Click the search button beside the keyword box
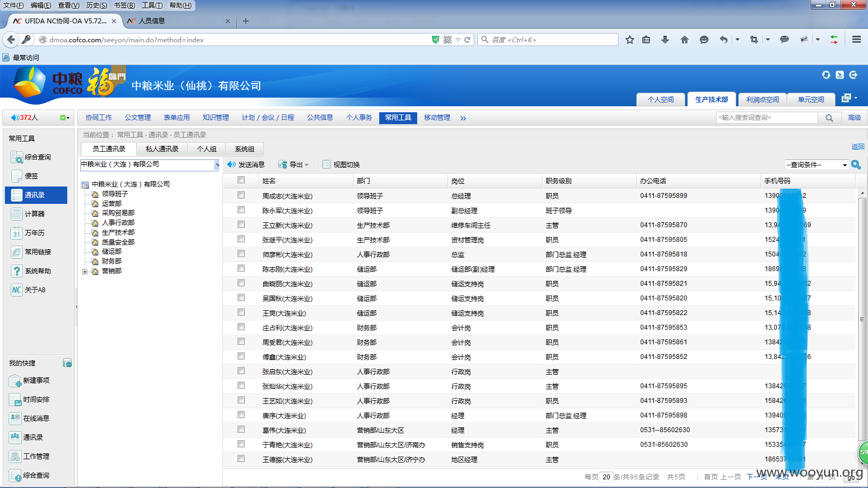The image size is (868, 488). click(829, 118)
